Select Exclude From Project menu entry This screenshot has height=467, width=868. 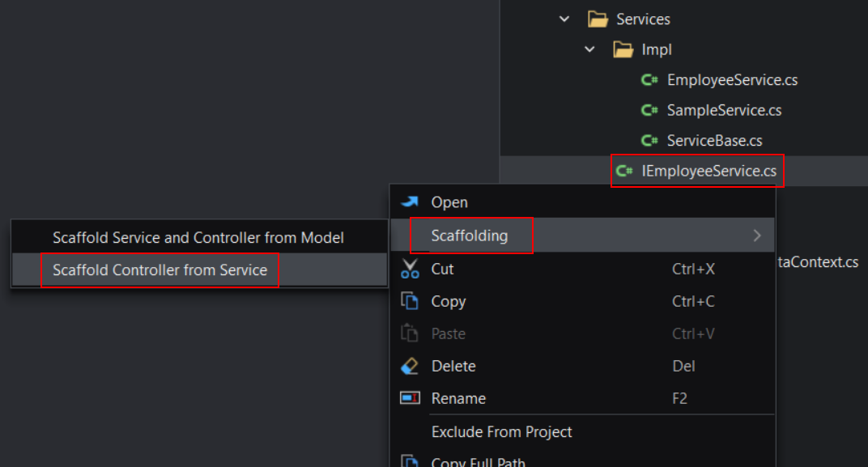tap(501, 432)
